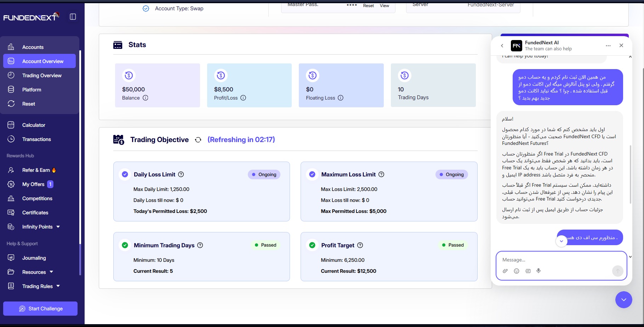The width and height of the screenshot is (644, 327).
Task: Click Reset next to Master Pass
Action: [x=368, y=6]
